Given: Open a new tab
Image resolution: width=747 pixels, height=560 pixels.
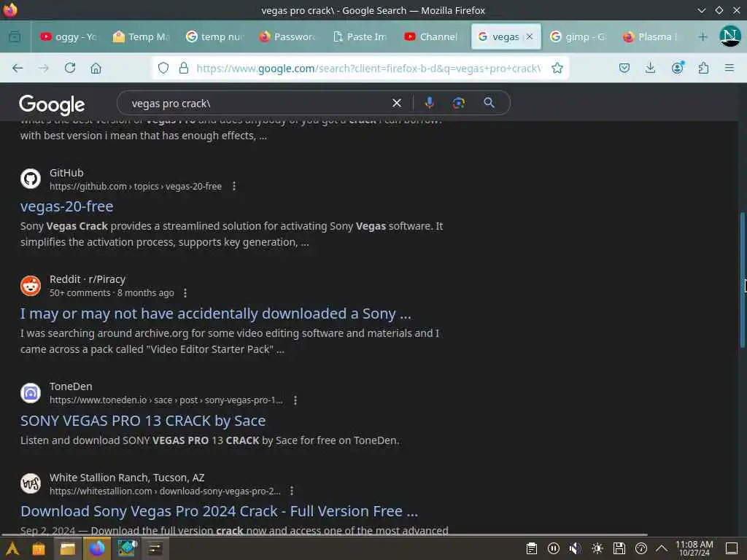Looking at the screenshot, I should click(703, 36).
